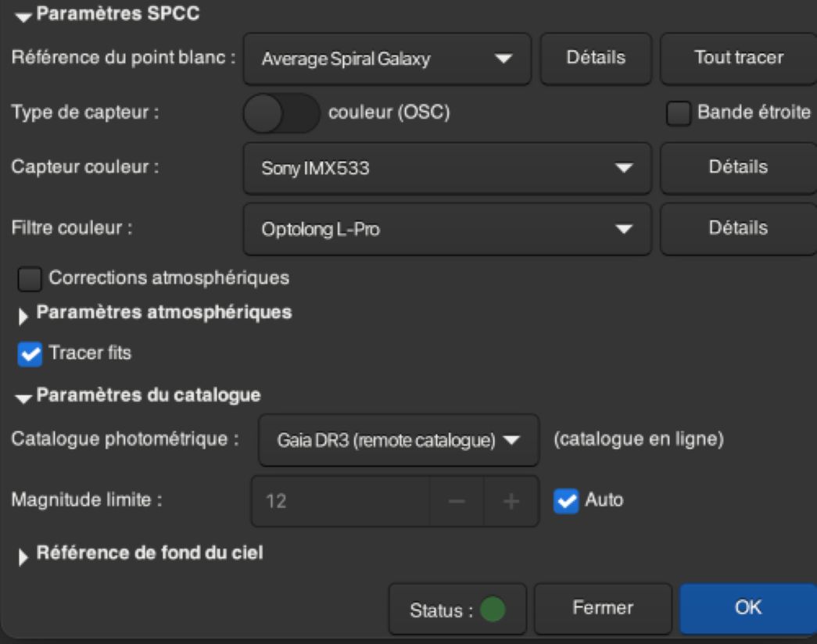Click Détails button for white point reference
Viewport: 817px width, 644px height.
595,59
